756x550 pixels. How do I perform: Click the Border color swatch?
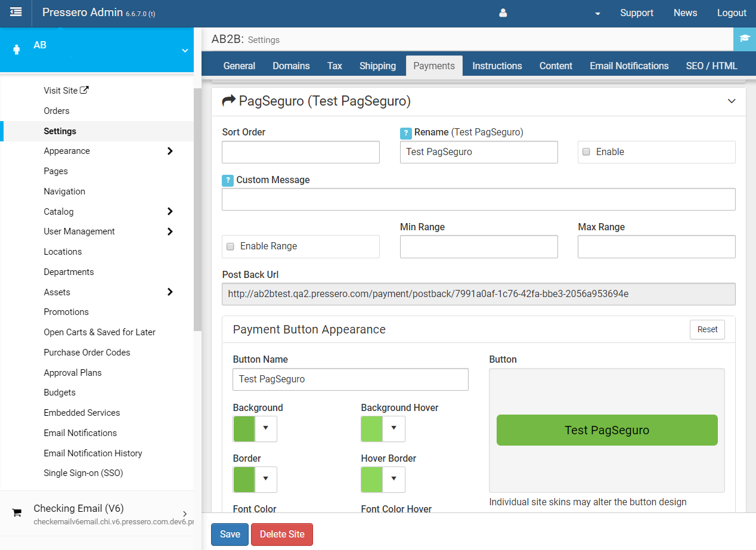click(244, 479)
